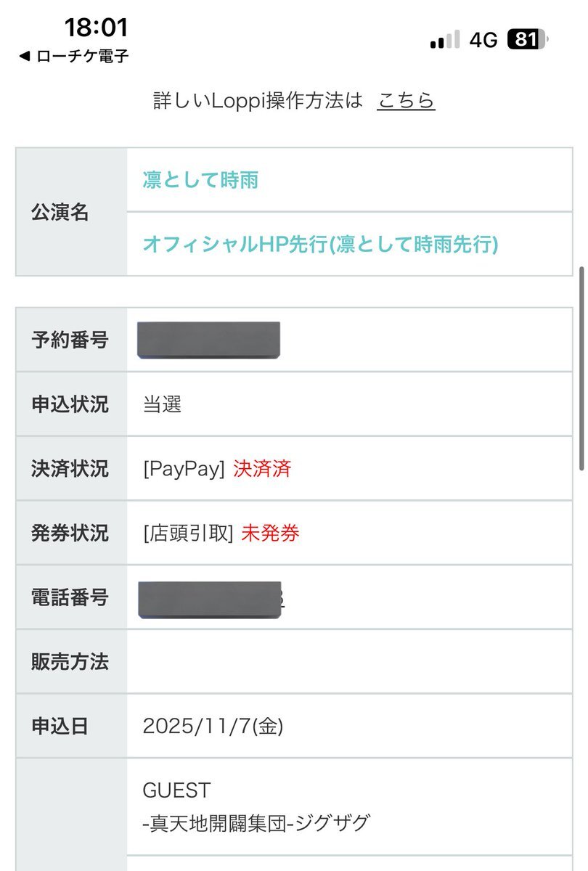This screenshot has height=871, width=588.
Task: Open the オフィシャルHP先行 link
Action: 320,245
